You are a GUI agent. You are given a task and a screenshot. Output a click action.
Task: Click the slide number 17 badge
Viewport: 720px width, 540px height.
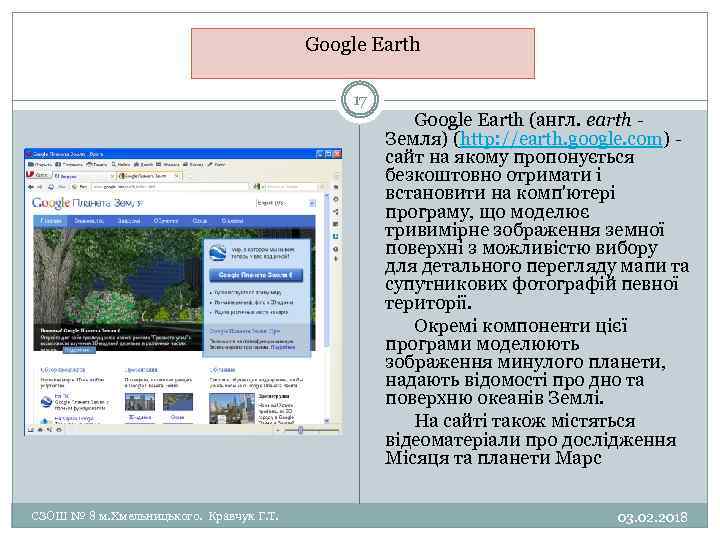(360, 101)
